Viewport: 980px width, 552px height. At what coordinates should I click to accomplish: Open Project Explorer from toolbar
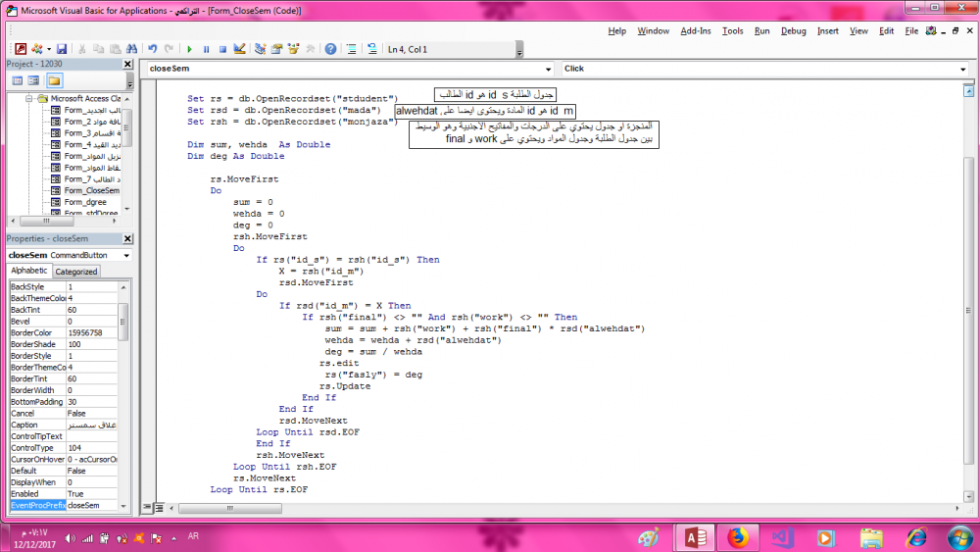pyautogui.click(x=260, y=49)
